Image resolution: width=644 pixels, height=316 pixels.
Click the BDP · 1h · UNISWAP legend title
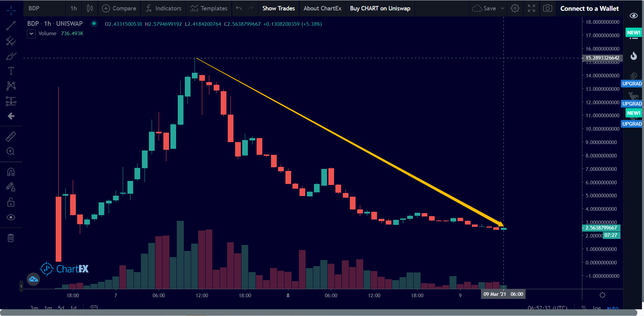[55, 23]
